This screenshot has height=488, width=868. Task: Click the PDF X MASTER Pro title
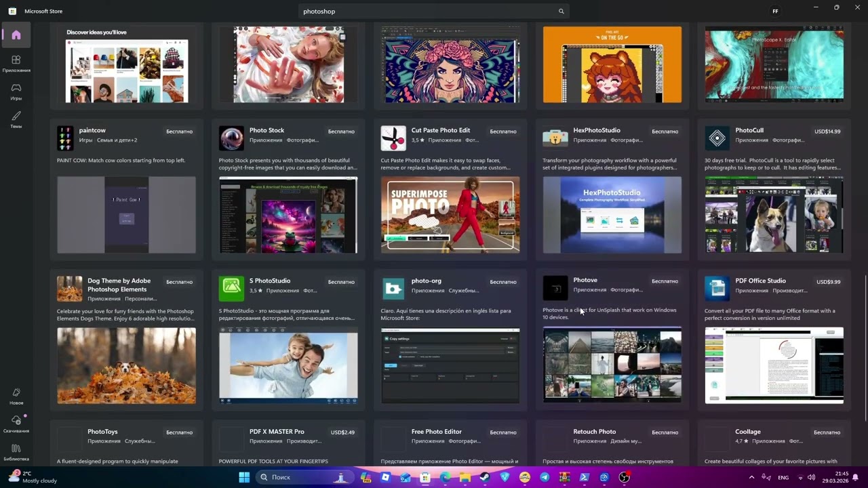pyautogui.click(x=277, y=432)
